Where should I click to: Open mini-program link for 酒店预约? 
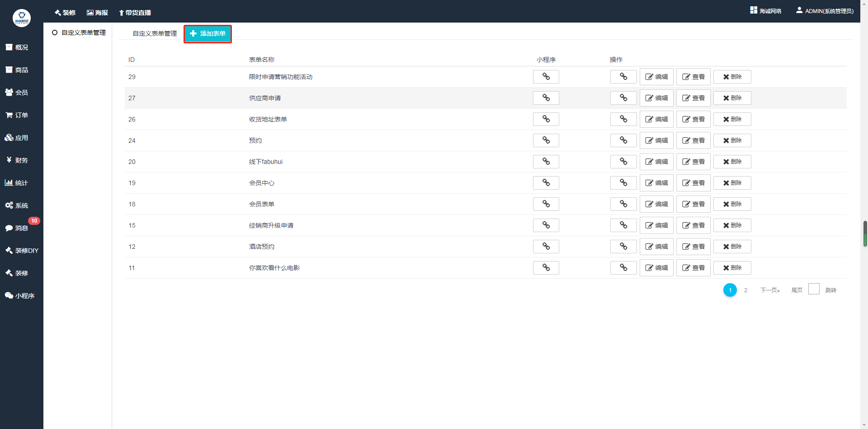546,247
